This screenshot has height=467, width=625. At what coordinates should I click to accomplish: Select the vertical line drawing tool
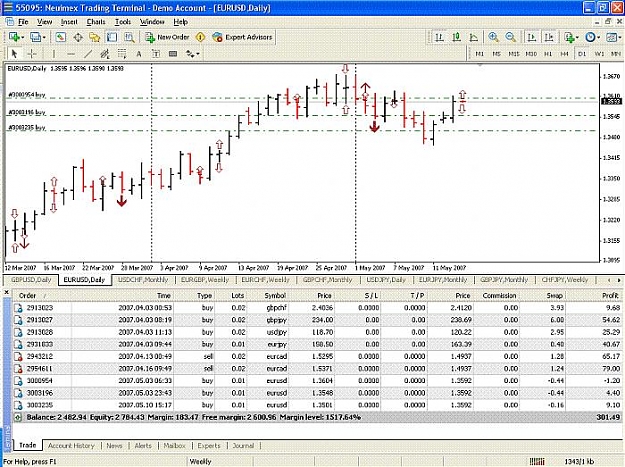click(53, 54)
